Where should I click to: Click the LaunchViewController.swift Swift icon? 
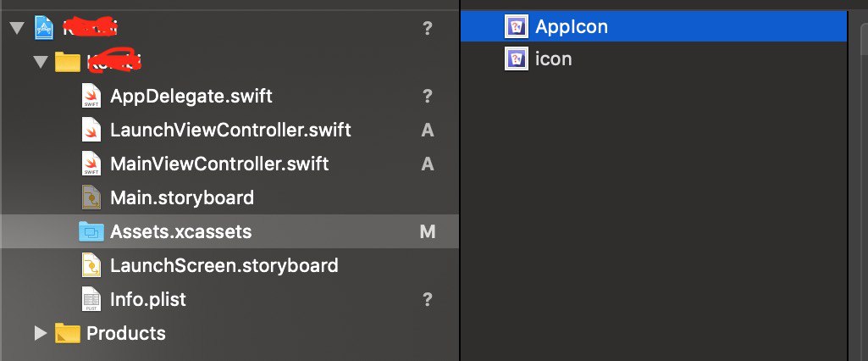point(91,131)
